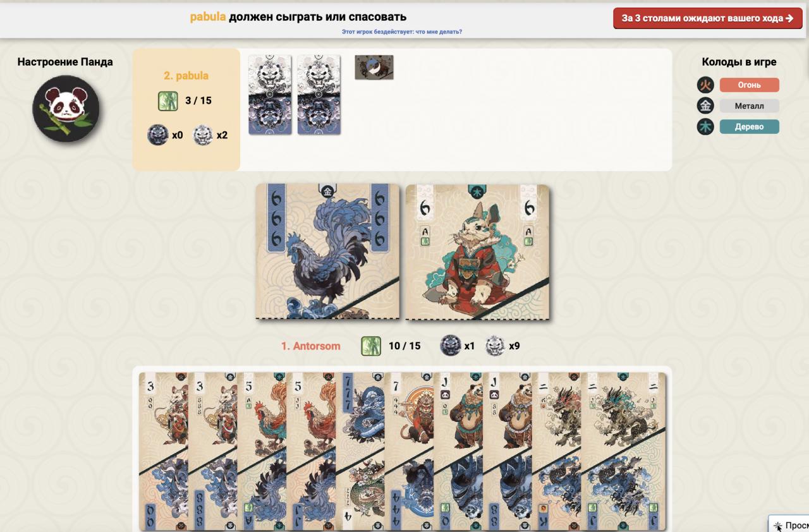Viewport: 809px width, 532px height.
Task: Select the Металл deck label
Action: click(x=749, y=106)
